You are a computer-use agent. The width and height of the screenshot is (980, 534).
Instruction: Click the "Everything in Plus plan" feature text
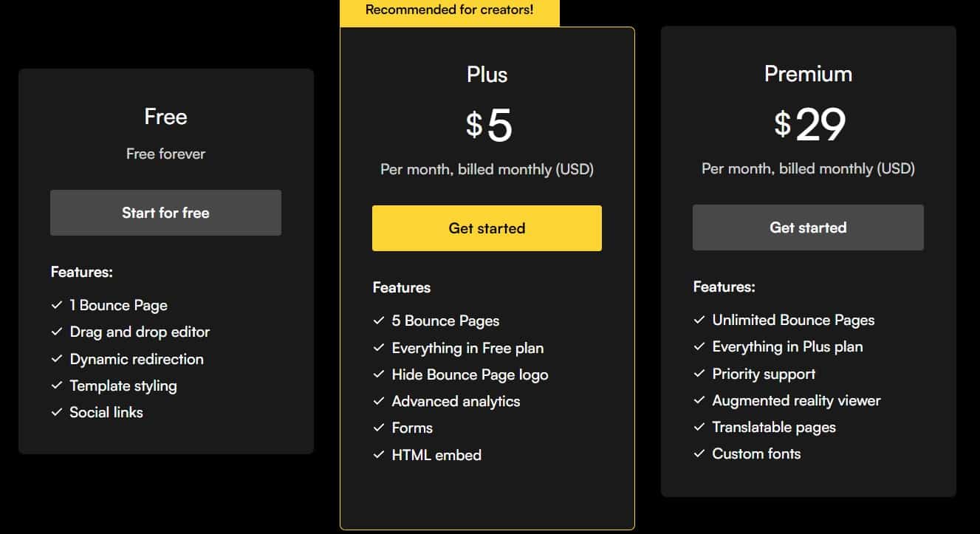[787, 346]
